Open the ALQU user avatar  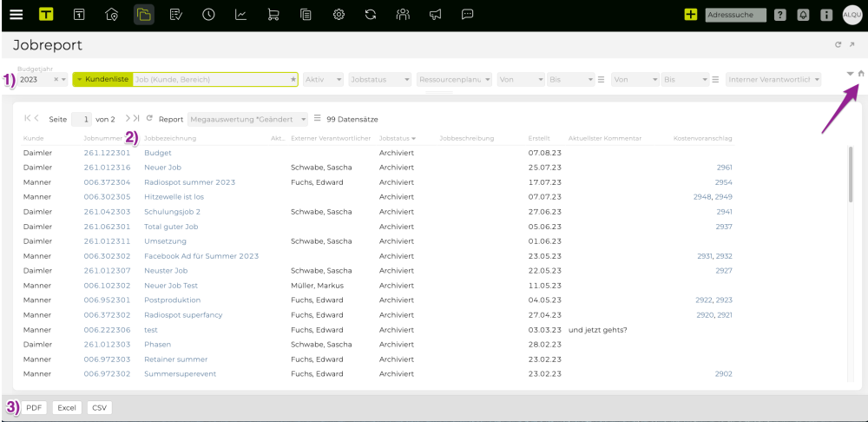click(852, 15)
